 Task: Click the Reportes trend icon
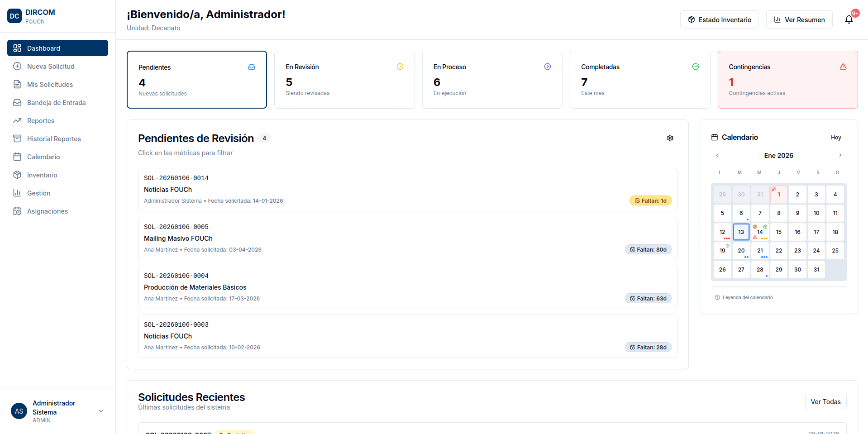click(x=17, y=120)
